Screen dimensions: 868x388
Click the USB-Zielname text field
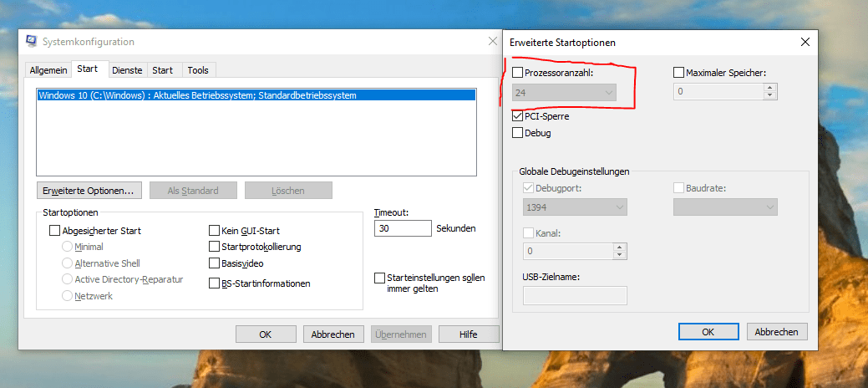(x=575, y=295)
